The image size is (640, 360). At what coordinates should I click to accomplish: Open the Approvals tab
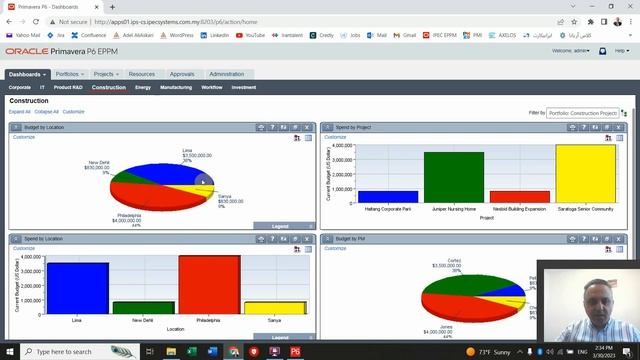182,74
